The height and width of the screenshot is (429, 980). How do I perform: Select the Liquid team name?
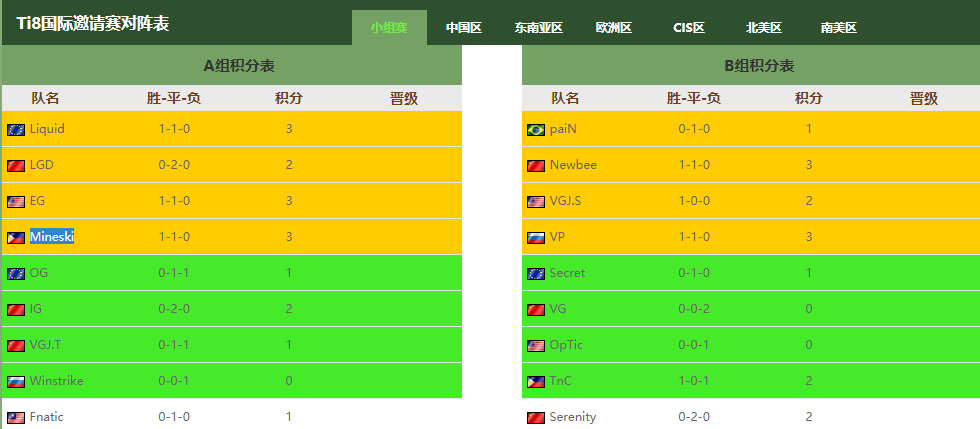[x=47, y=129]
